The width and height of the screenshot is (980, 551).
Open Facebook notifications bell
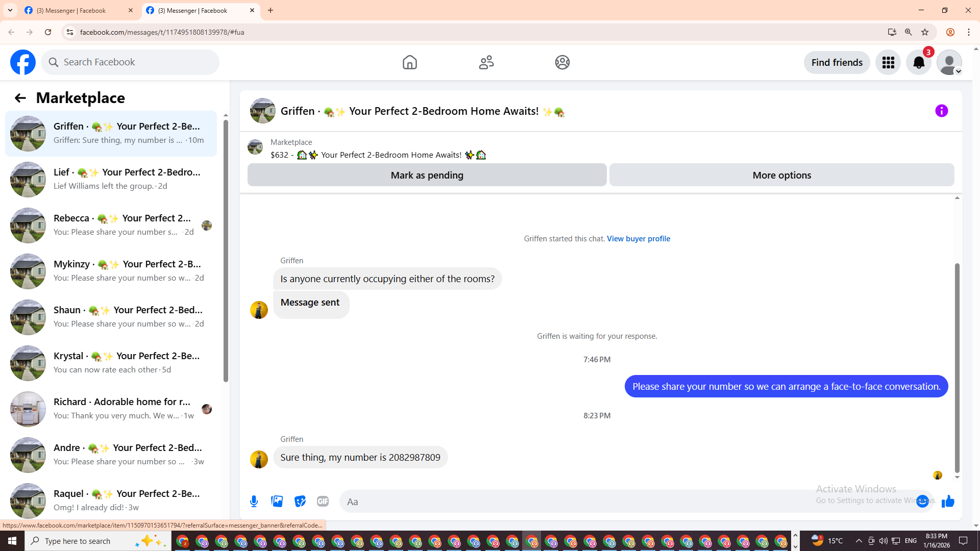point(918,62)
